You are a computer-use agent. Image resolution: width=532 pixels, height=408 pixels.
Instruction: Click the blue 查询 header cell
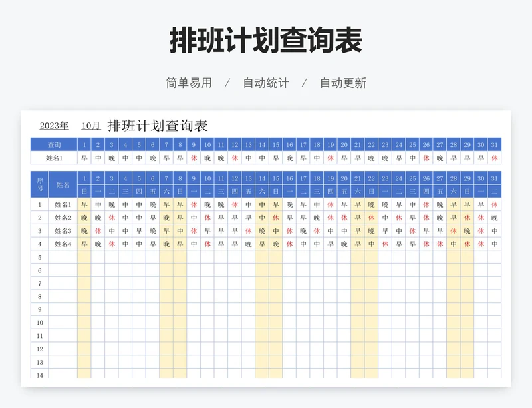(54, 144)
